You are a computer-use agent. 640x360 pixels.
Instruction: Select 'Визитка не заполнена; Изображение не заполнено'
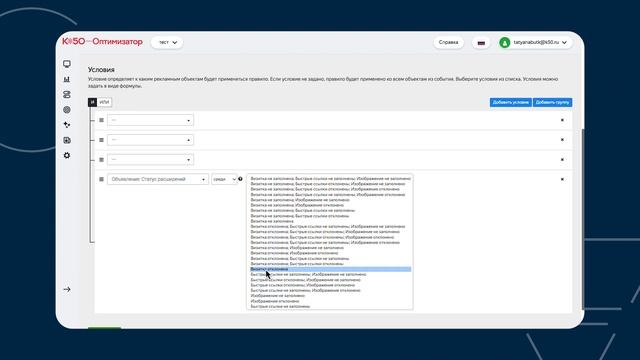(x=331, y=200)
